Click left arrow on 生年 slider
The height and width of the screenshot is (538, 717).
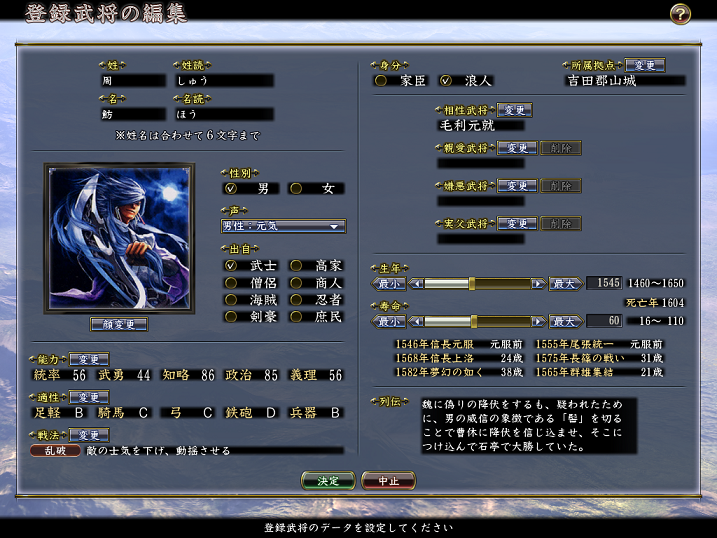(x=416, y=284)
